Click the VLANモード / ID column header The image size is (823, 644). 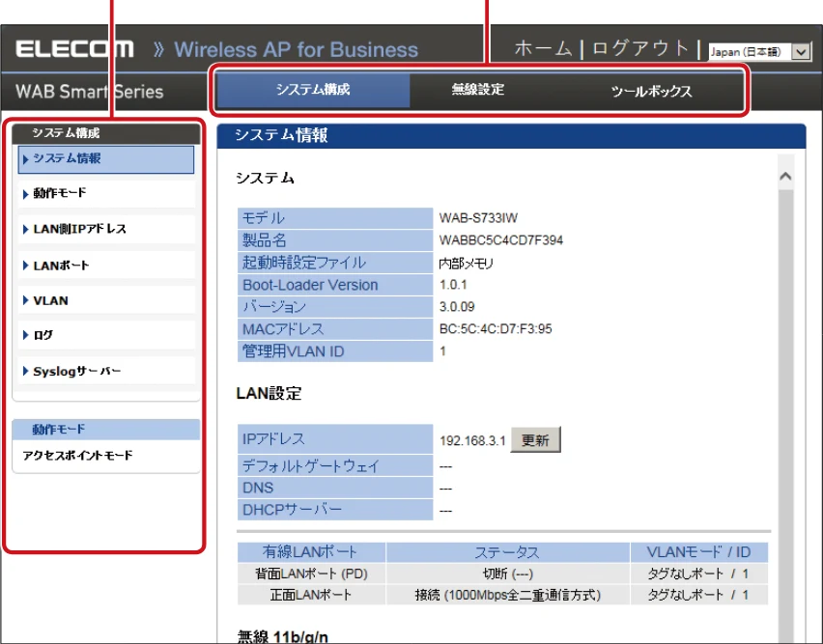click(698, 552)
